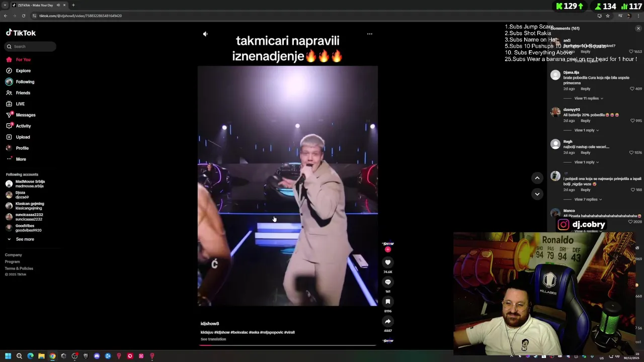This screenshot has width=644, height=362.
Task: Open comments with the speech bubble icon
Action: tap(388, 282)
